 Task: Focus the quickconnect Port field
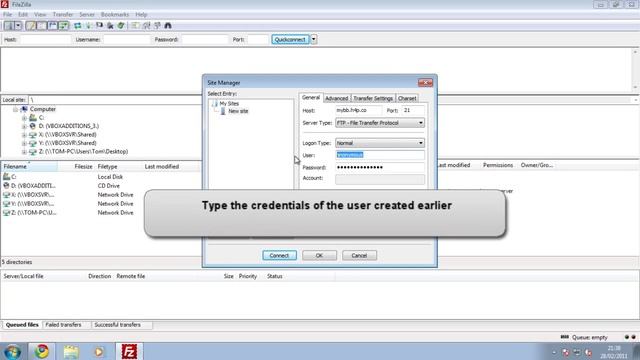click(x=258, y=40)
